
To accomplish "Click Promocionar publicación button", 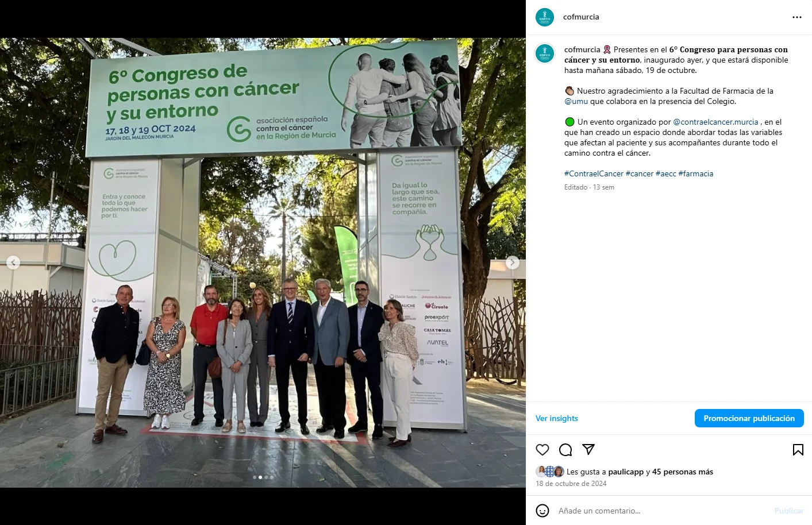I will click(x=749, y=418).
